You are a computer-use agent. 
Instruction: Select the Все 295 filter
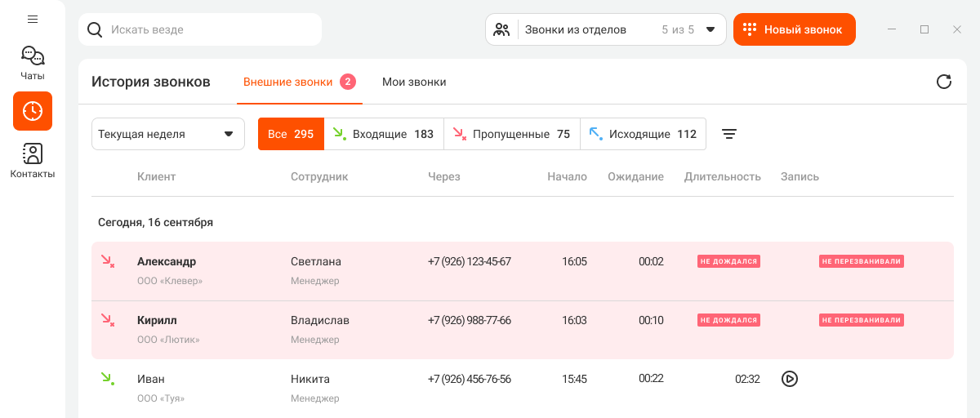291,134
